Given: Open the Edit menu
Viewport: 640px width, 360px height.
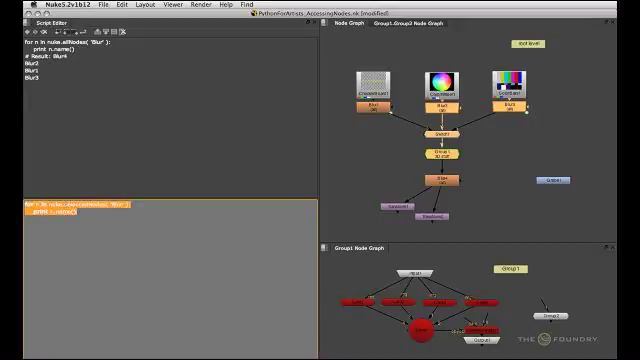Looking at the screenshot, I should click(x=122, y=4).
